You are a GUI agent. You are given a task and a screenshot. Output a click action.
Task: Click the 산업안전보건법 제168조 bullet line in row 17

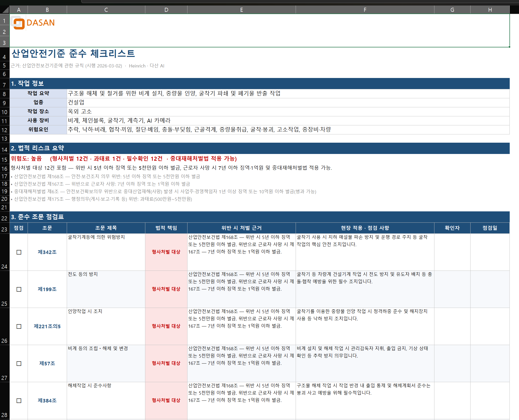pyautogui.click(x=105, y=177)
